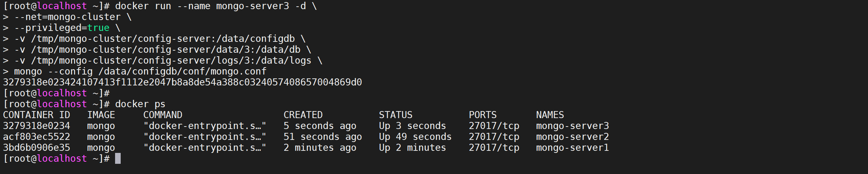This screenshot has width=868, height=174.
Task: Click the PORTS column header
Action: click(x=482, y=115)
